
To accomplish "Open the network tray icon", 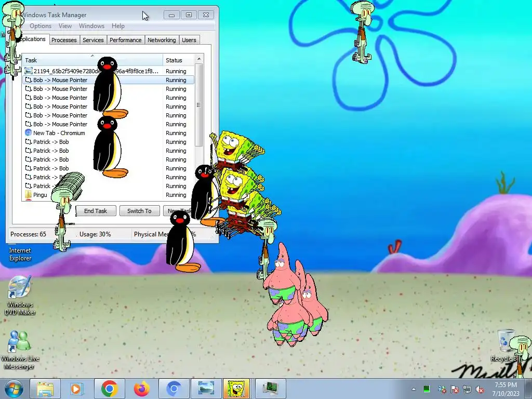I will pos(467,389).
